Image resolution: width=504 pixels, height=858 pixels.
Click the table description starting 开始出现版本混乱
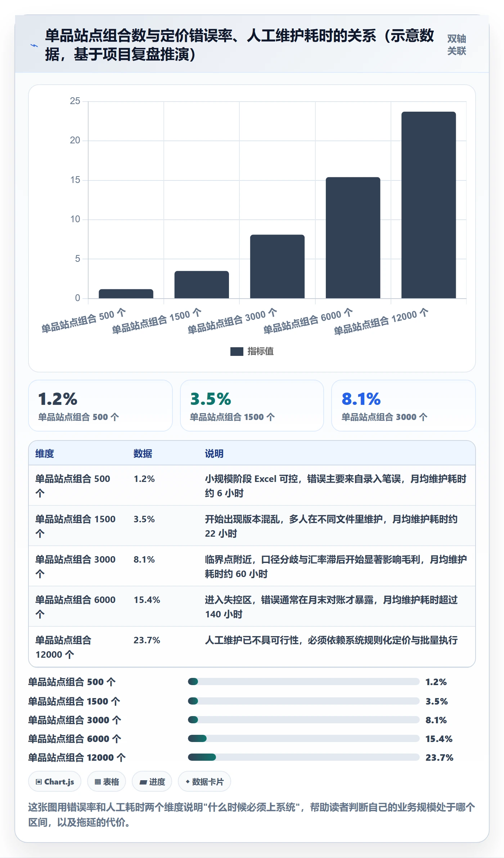point(331,526)
